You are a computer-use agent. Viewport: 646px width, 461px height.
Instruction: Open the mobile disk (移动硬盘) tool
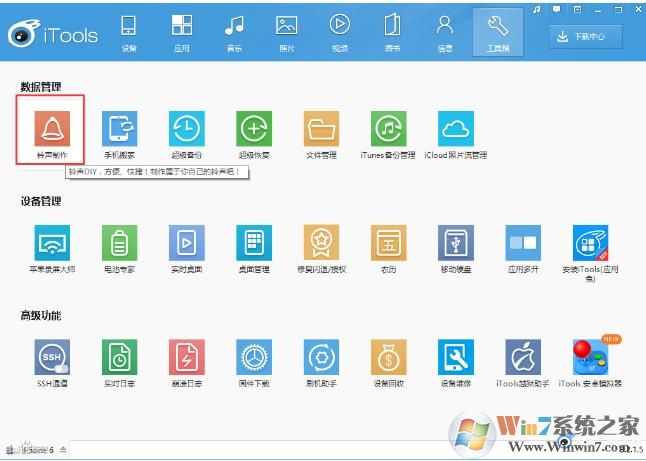click(456, 243)
